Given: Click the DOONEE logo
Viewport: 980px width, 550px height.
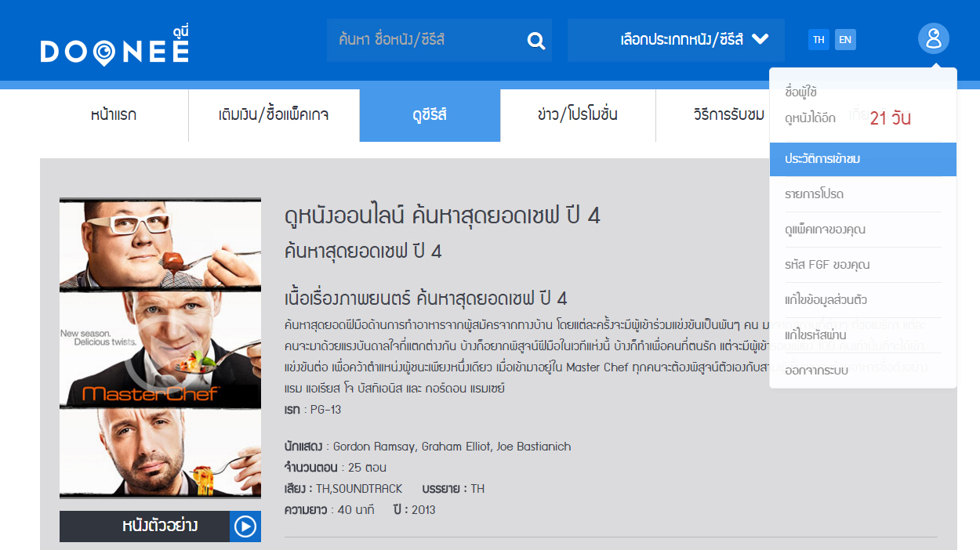Looking at the screenshot, I should (x=114, y=45).
